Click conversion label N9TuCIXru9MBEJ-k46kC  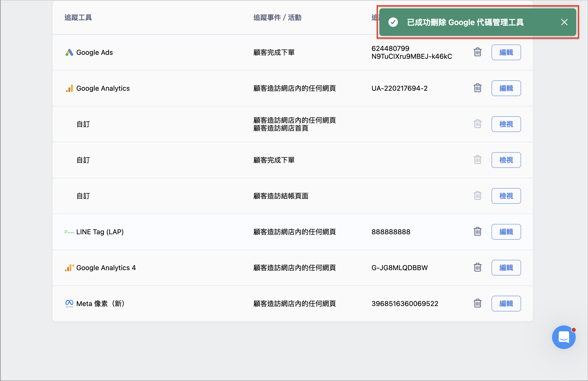[x=412, y=56]
